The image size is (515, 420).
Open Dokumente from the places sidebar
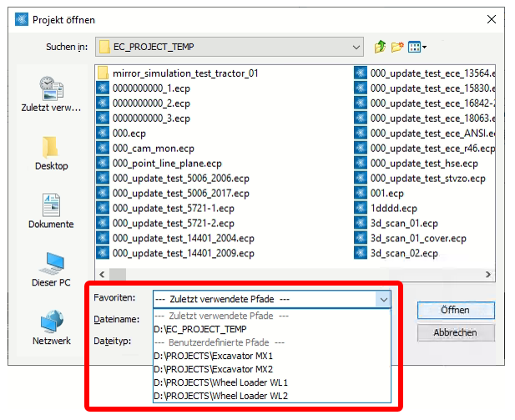pos(52,210)
